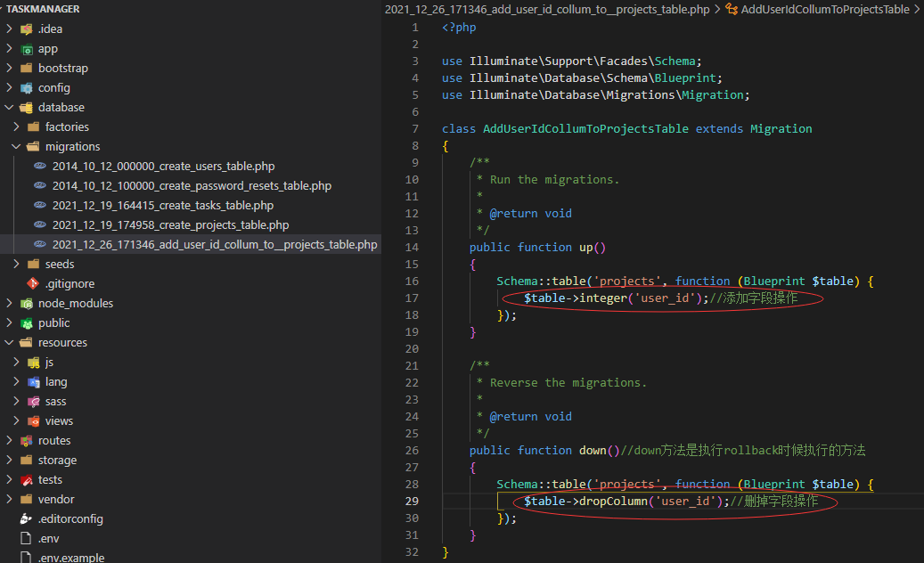The height and width of the screenshot is (563, 924).
Task: Expand the routes folder chevron
Action: point(9,440)
